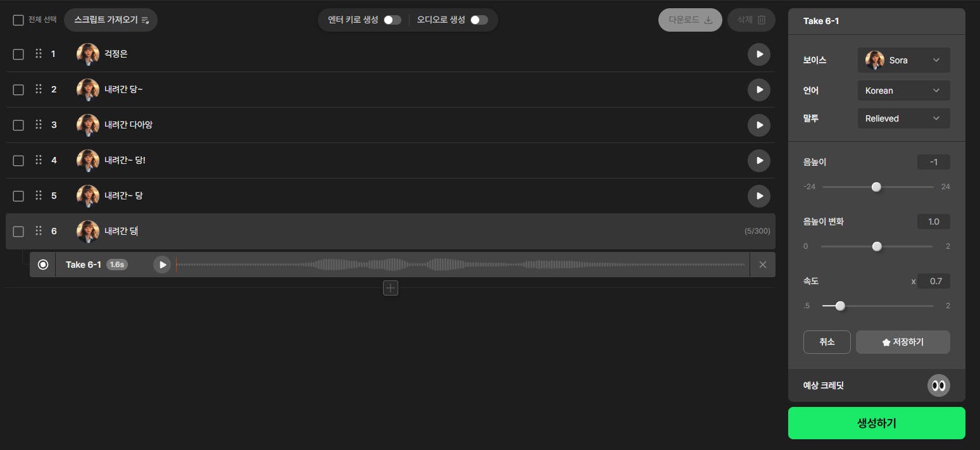The width and height of the screenshot is (980, 450).
Task: Click the green 생성하기 button
Action: point(876,423)
